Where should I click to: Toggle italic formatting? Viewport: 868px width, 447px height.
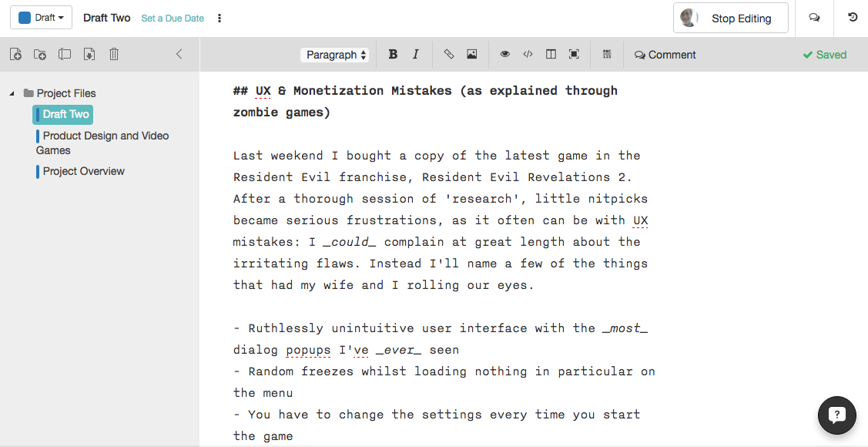click(416, 55)
